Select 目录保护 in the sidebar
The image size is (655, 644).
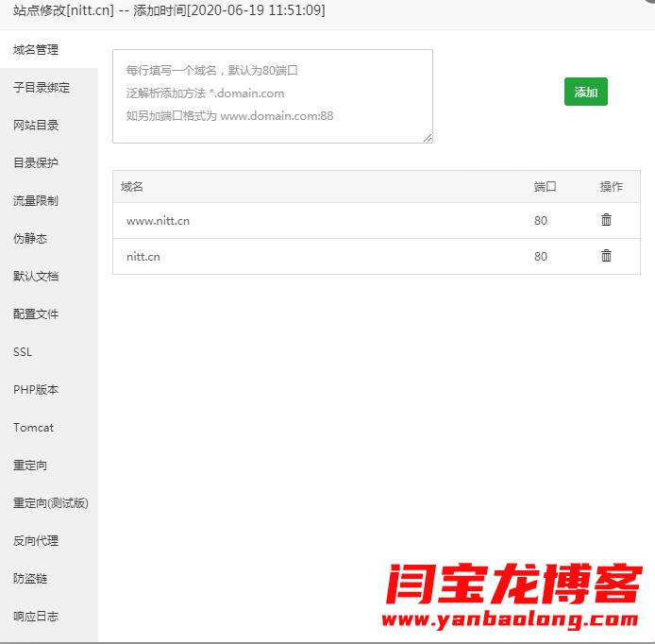(36, 163)
